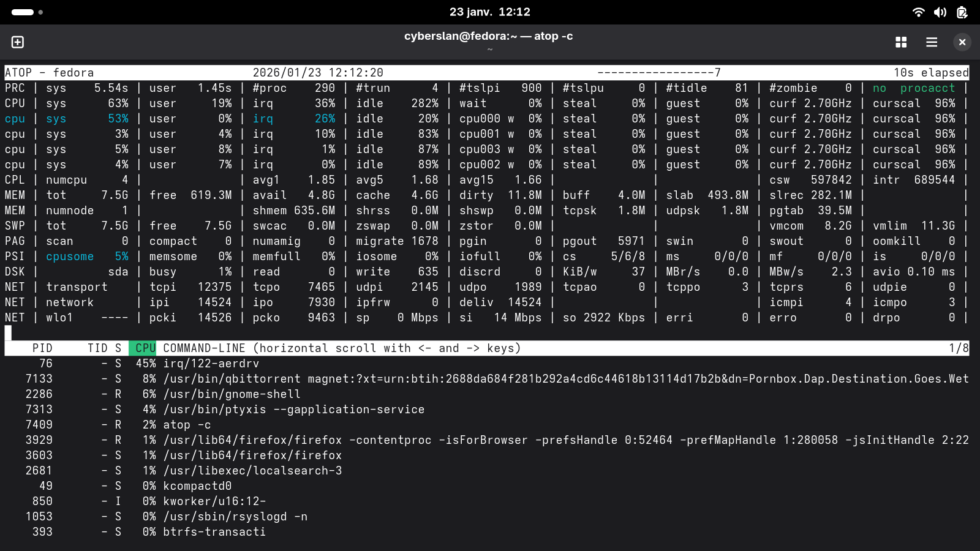This screenshot has height=551, width=980.
Task: Select the atop -c process row
Action: click(x=487, y=425)
